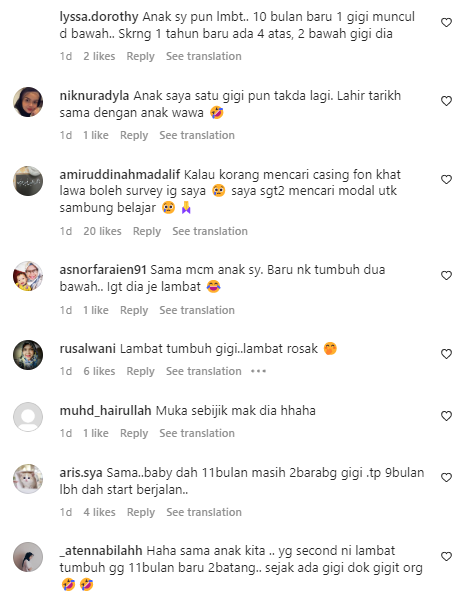The height and width of the screenshot is (601, 462).
Task: See translation of aris.sya's comment
Action: (x=204, y=512)
